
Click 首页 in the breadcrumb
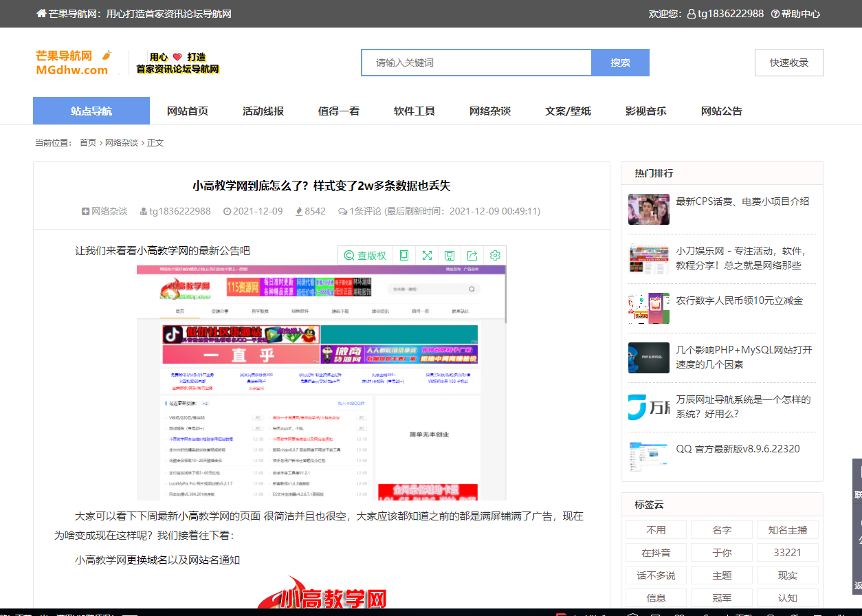click(88, 143)
